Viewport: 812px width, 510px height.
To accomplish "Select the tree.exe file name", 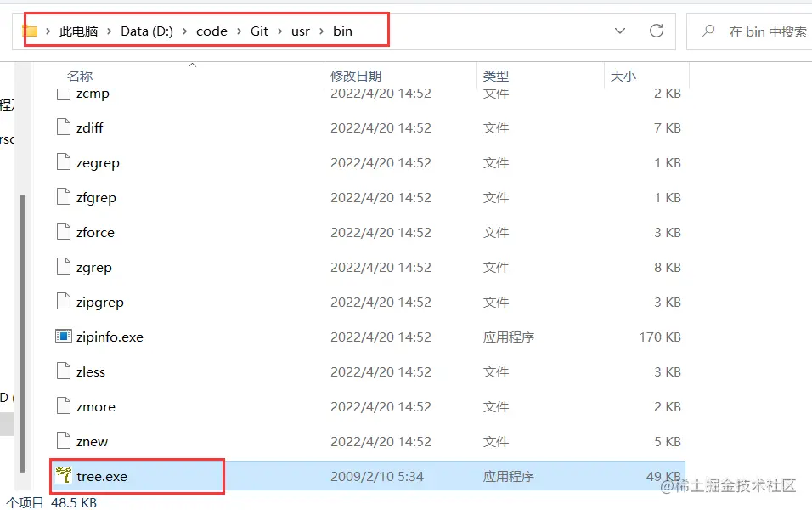I will 102,476.
